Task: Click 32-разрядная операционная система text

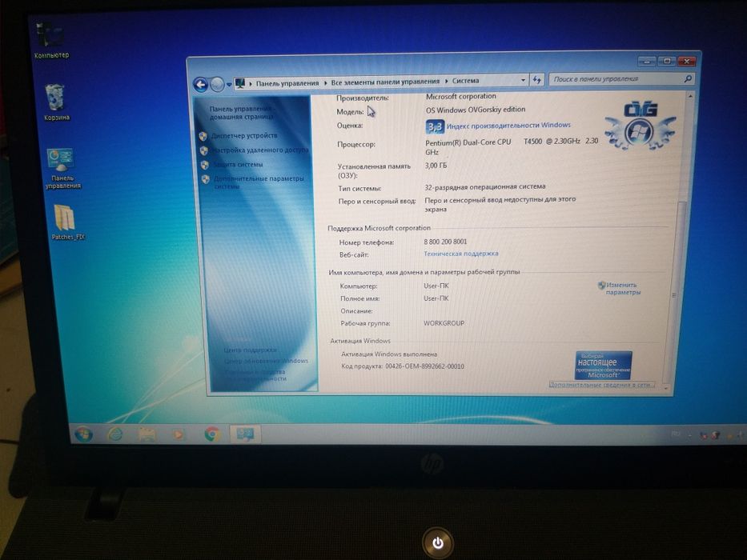Action: 485,186
